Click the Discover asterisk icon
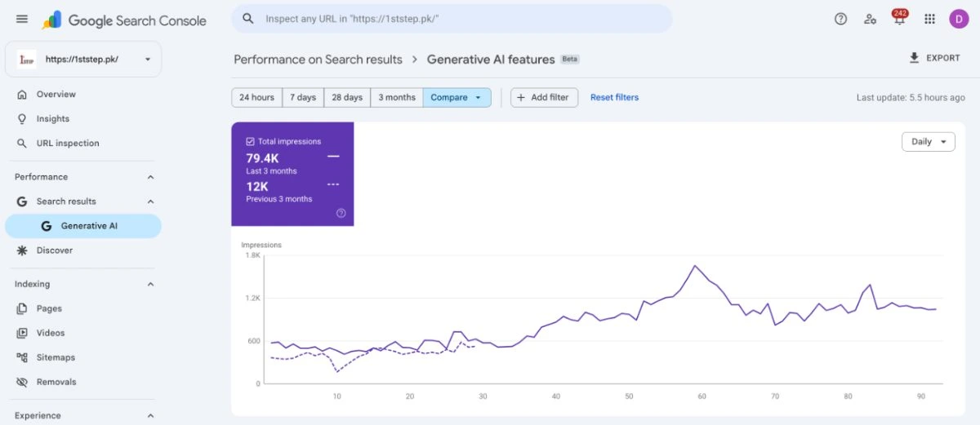The height and width of the screenshot is (425, 980). (22, 250)
